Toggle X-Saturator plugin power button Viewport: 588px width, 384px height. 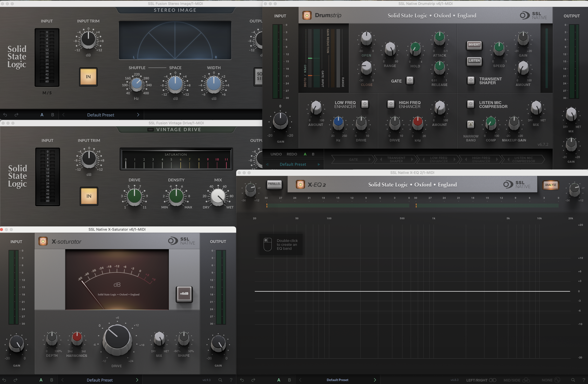pos(43,241)
